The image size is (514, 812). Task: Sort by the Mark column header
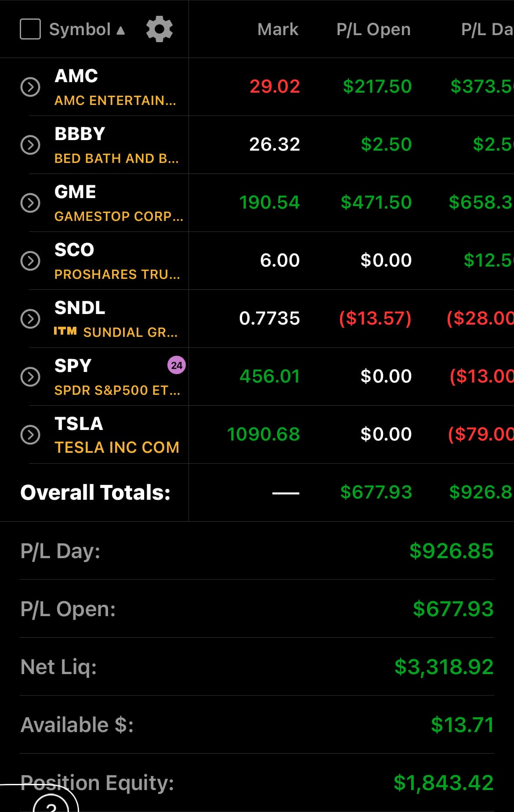click(278, 29)
